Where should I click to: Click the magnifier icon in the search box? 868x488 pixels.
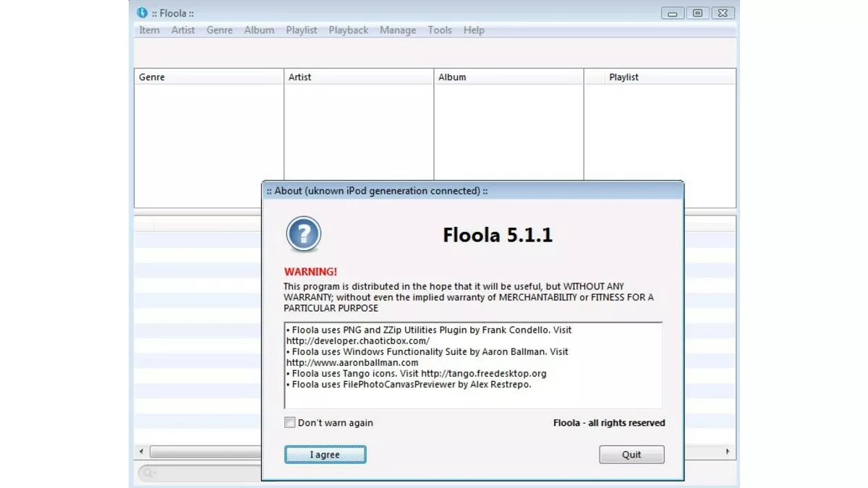point(147,473)
